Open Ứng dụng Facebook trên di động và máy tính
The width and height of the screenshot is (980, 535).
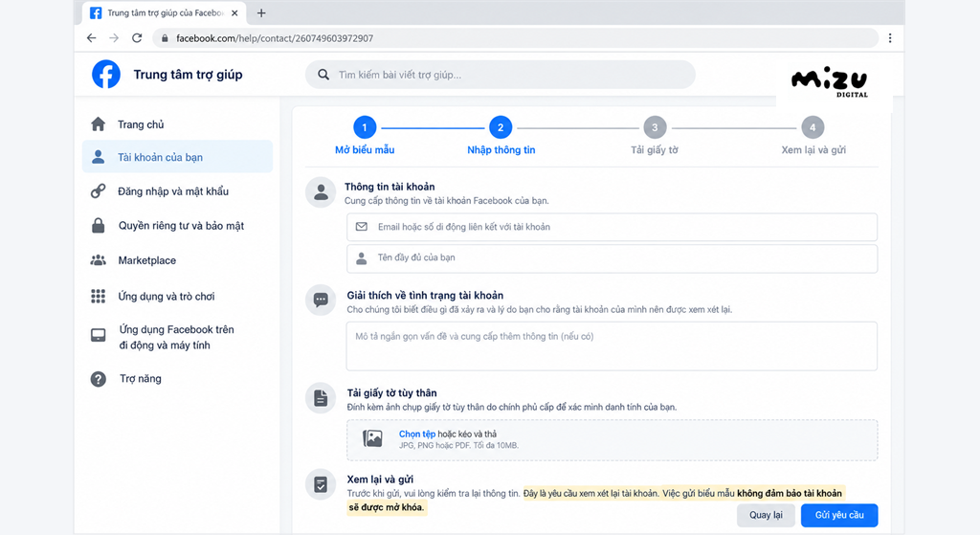177,337
